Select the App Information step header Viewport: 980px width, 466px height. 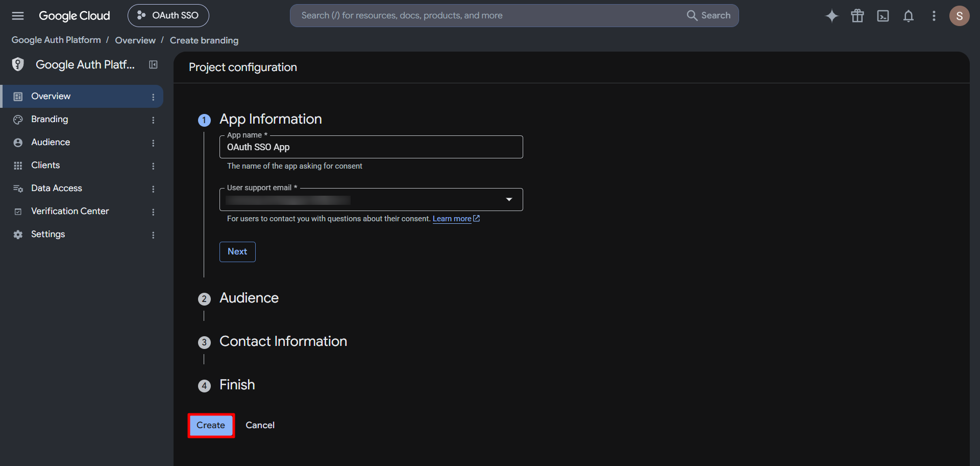[271, 119]
